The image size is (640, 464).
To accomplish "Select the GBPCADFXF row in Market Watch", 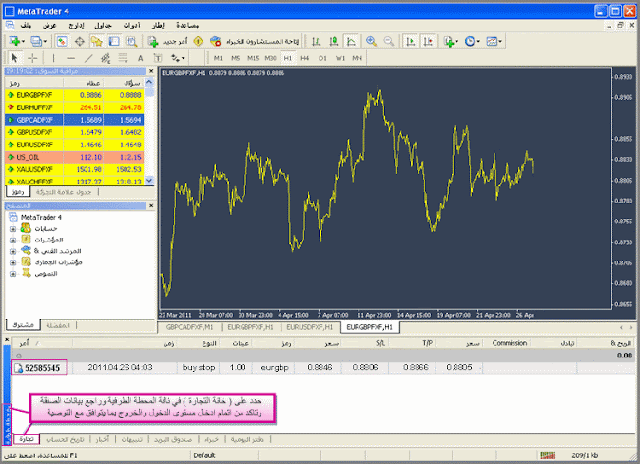I will tap(75, 120).
